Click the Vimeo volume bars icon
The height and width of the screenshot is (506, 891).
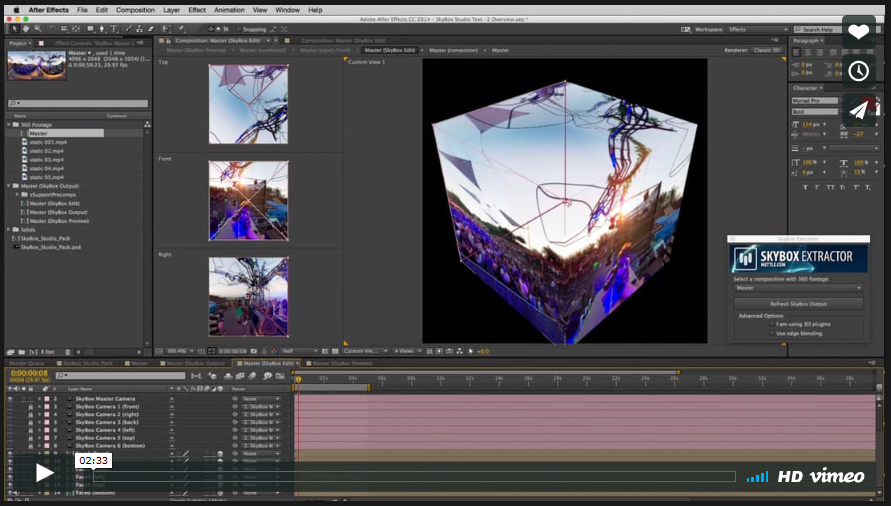(757, 476)
